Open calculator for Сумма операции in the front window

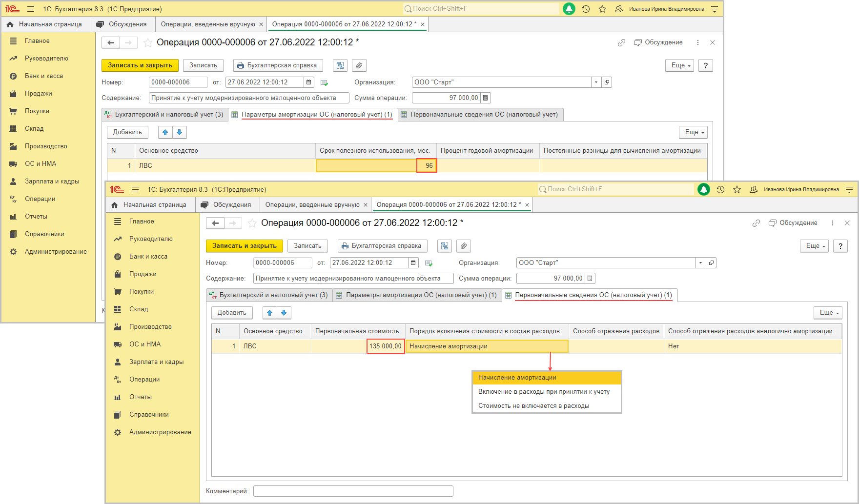point(590,279)
